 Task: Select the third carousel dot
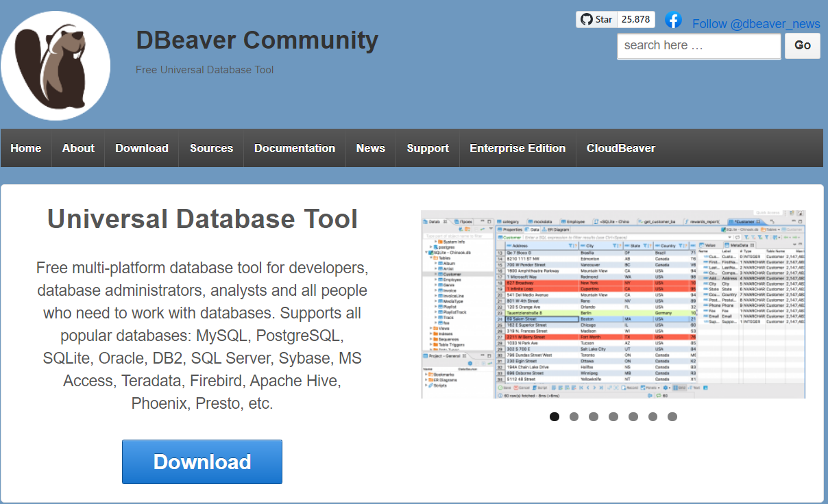[x=594, y=416]
